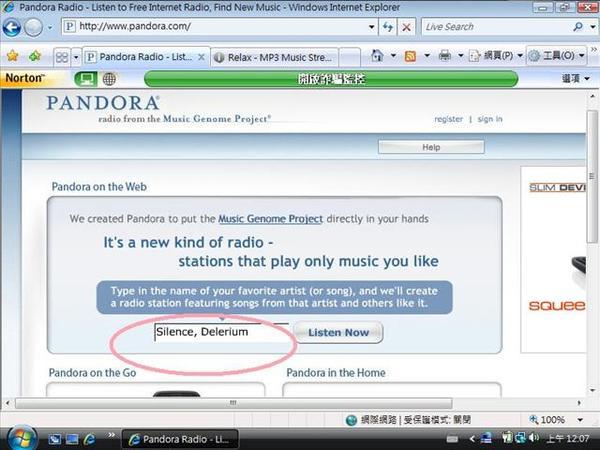Open a new blank tab

point(349,57)
